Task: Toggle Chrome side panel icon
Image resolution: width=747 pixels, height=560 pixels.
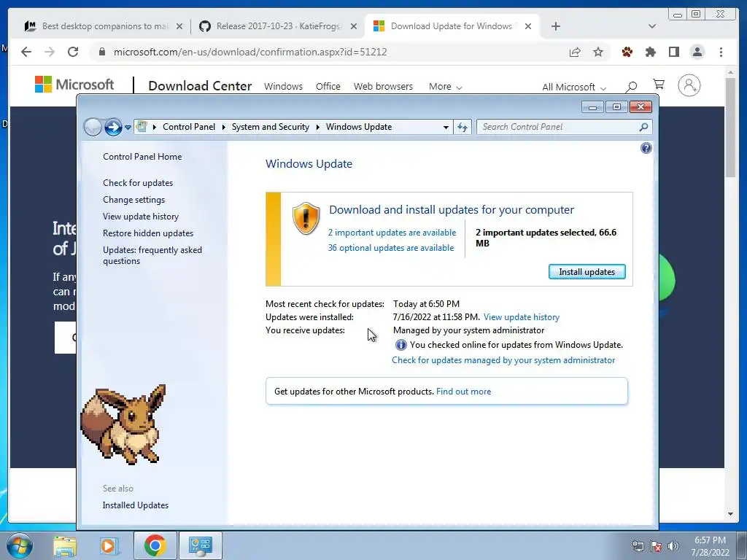Action: pyautogui.click(x=673, y=52)
